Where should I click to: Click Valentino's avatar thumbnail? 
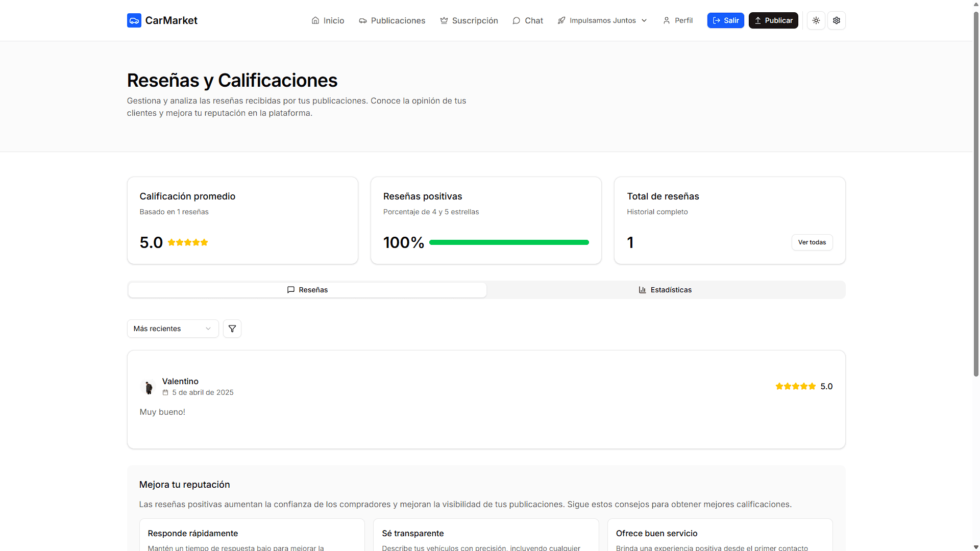pyautogui.click(x=148, y=387)
